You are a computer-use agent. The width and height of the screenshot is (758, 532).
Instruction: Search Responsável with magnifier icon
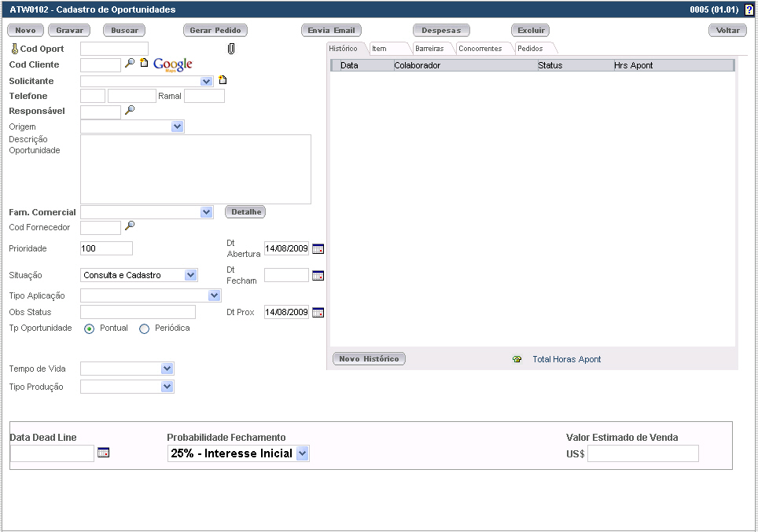click(130, 111)
